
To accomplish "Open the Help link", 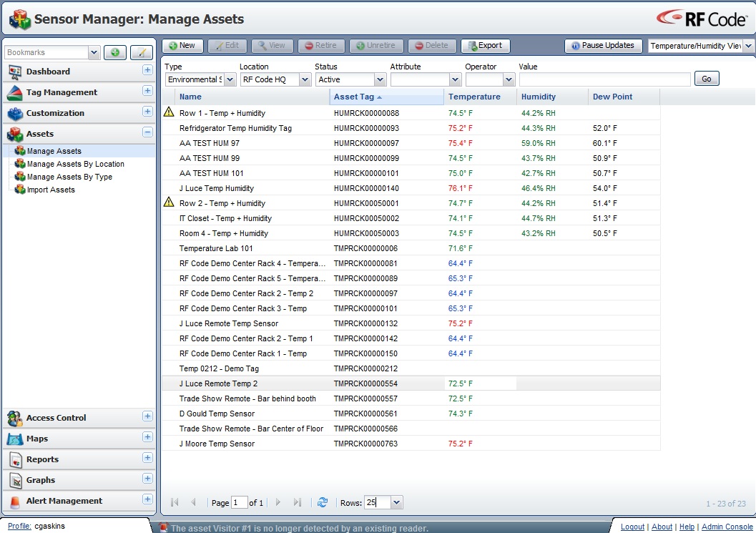I will click(x=687, y=527).
